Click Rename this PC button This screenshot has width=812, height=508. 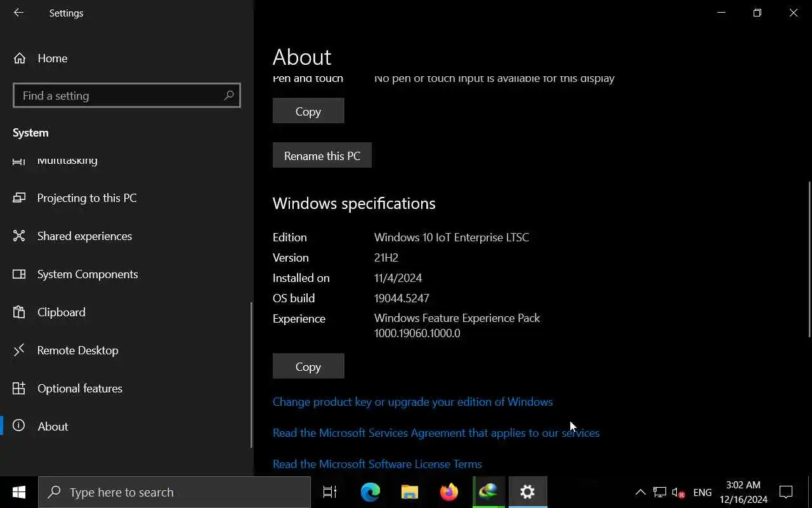[x=322, y=156]
